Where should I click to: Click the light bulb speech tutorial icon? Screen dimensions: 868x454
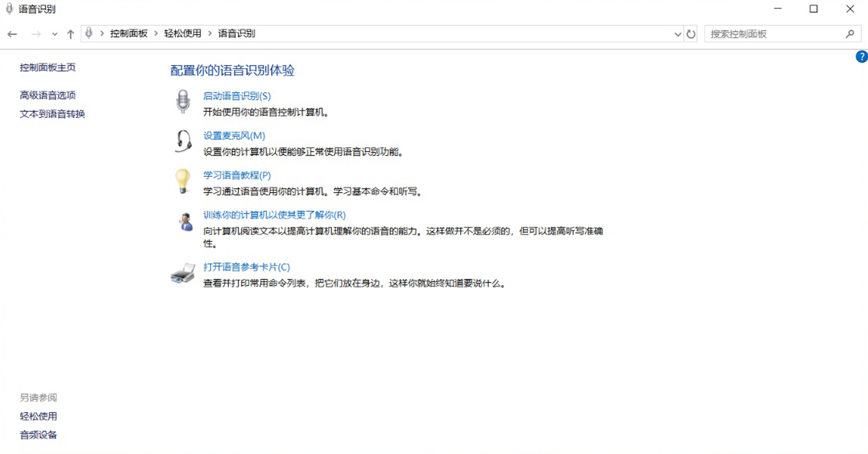pyautogui.click(x=182, y=181)
